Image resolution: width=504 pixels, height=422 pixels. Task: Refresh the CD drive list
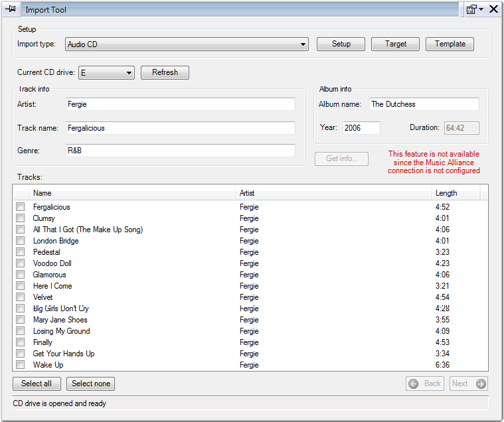tap(165, 72)
